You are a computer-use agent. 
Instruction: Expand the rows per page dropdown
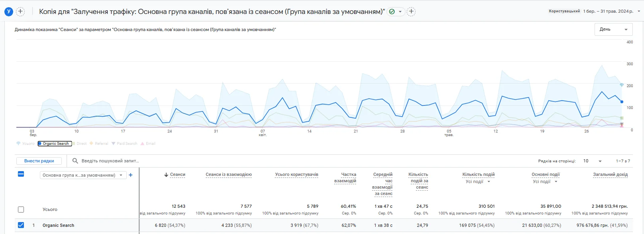pos(592,161)
